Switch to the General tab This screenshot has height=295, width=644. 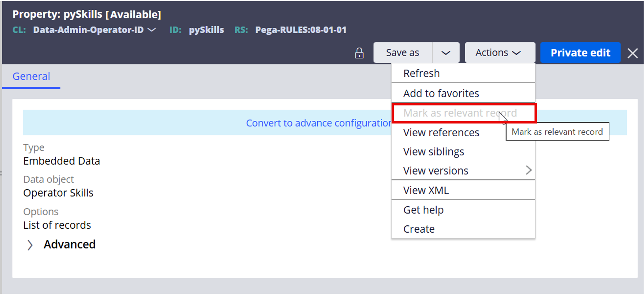coord(31,76)
